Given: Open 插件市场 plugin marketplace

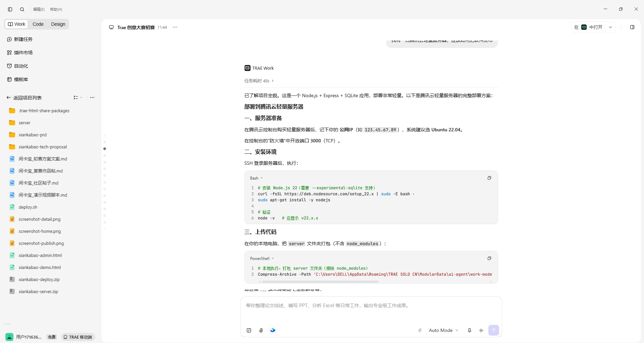Looking at the screenshot, I should click(20, 53).
